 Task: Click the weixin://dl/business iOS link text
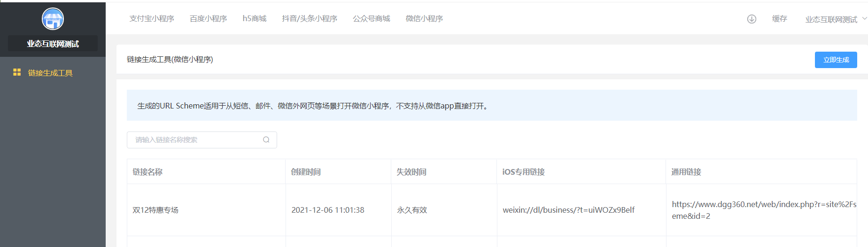click(x=569, y=210)
